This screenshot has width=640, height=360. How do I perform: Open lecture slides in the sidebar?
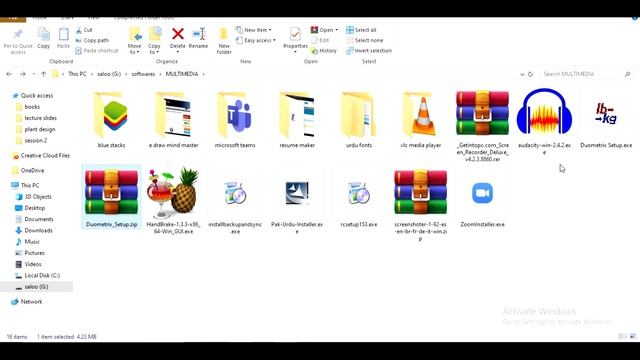[x=36, y=118]
